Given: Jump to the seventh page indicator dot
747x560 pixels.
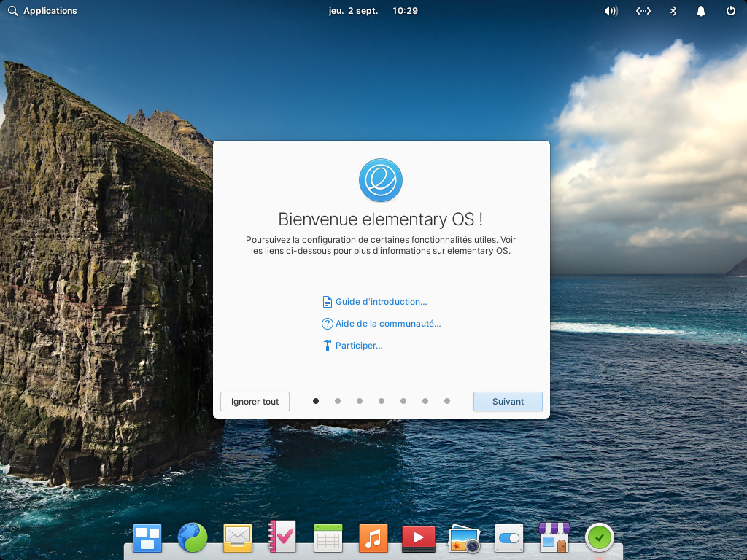Looking at the screenshot, I should tap(447, 401).
